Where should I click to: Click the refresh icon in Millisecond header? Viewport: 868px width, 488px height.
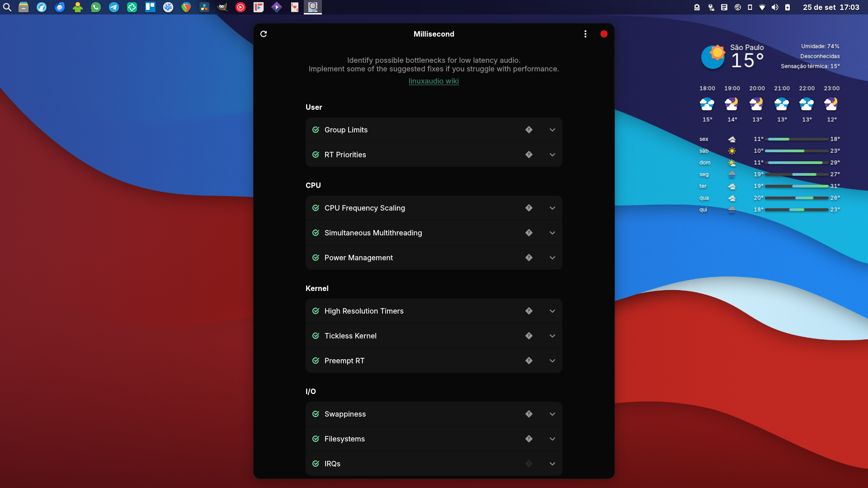264,34
